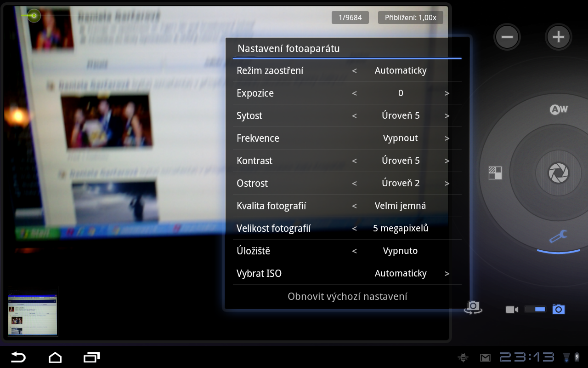Decrease Sytost level left arrow
This screenshot has width=588, height=368.
[354, 116]
